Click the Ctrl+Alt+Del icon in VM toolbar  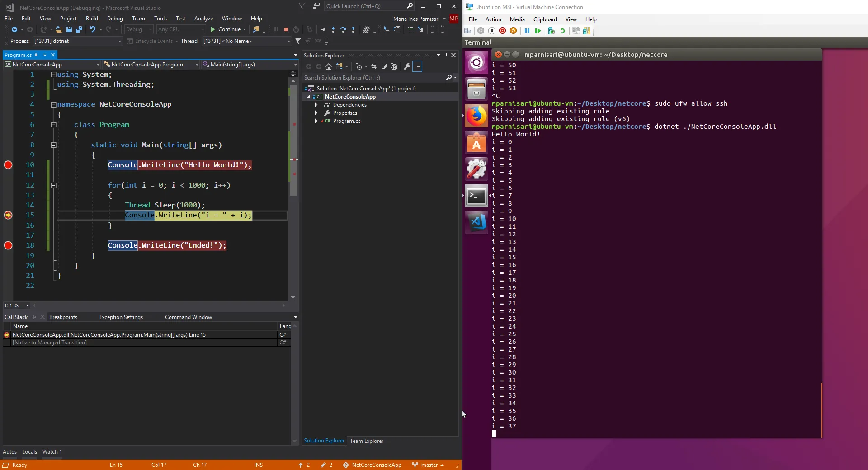coord(468,31)
